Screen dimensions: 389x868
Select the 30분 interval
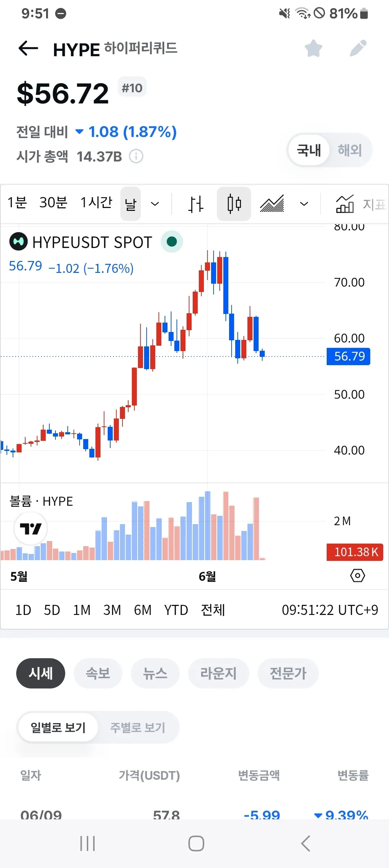(53, 203)
